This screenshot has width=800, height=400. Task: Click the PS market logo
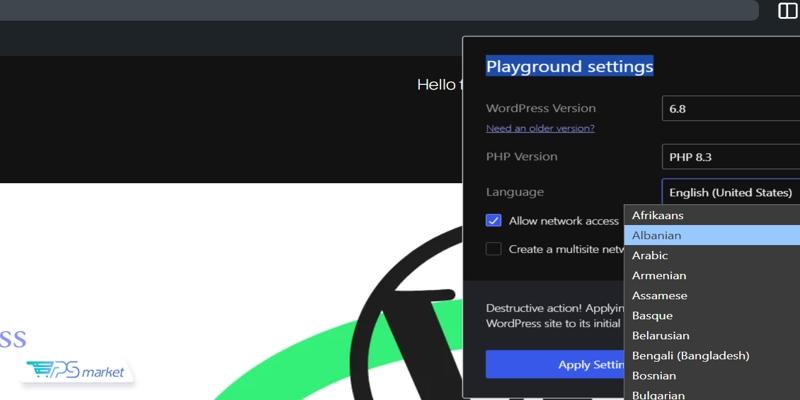tap(77, 371)
